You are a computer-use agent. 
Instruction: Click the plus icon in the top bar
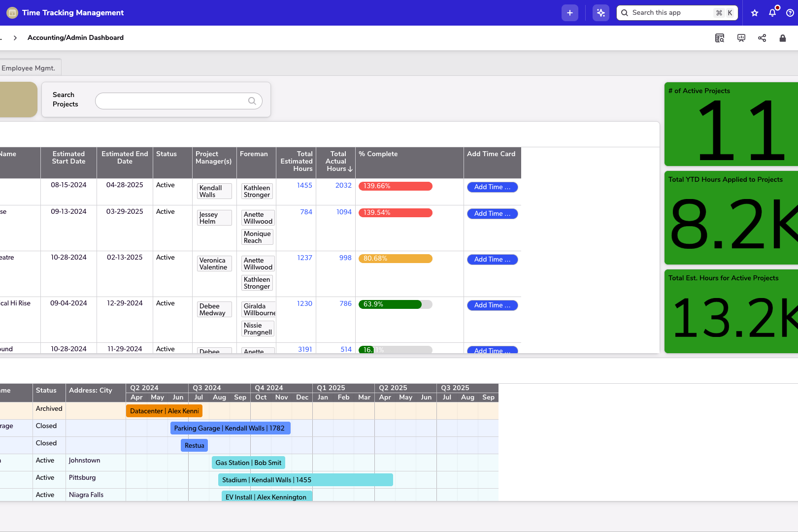pyautogui.click(x=569, y=12)
